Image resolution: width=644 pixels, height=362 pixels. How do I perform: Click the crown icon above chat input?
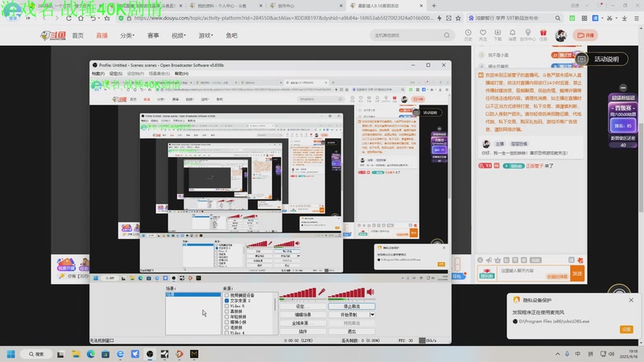click(x=497, y=260)
